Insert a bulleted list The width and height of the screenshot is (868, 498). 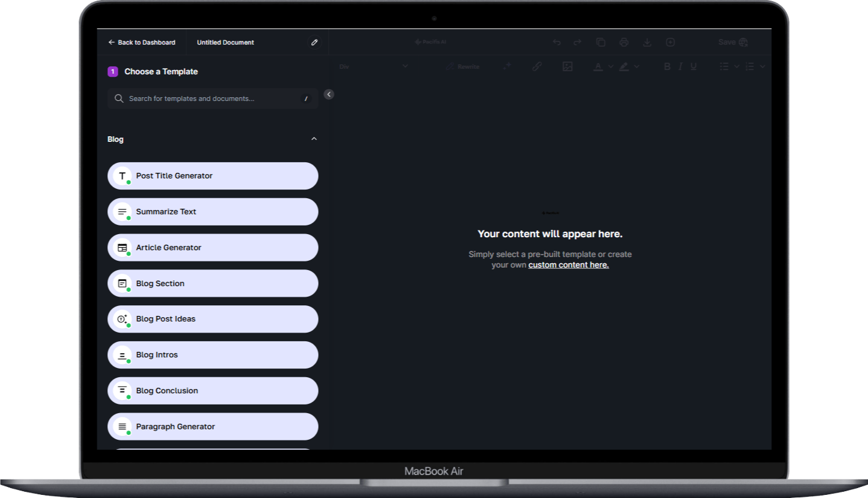(x=724, y=66)
